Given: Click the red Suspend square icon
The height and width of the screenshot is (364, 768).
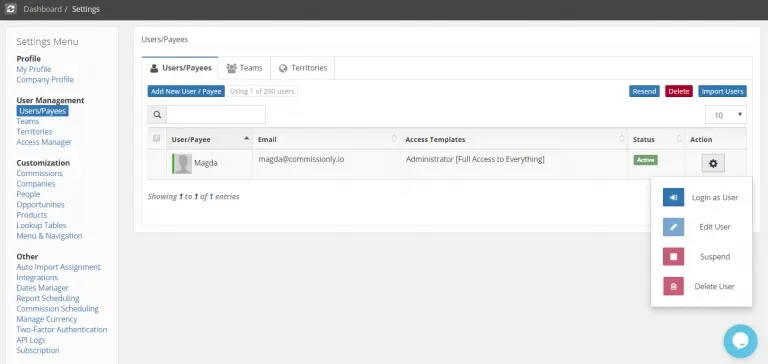Looking at the screenshot, I should point(673,257).
